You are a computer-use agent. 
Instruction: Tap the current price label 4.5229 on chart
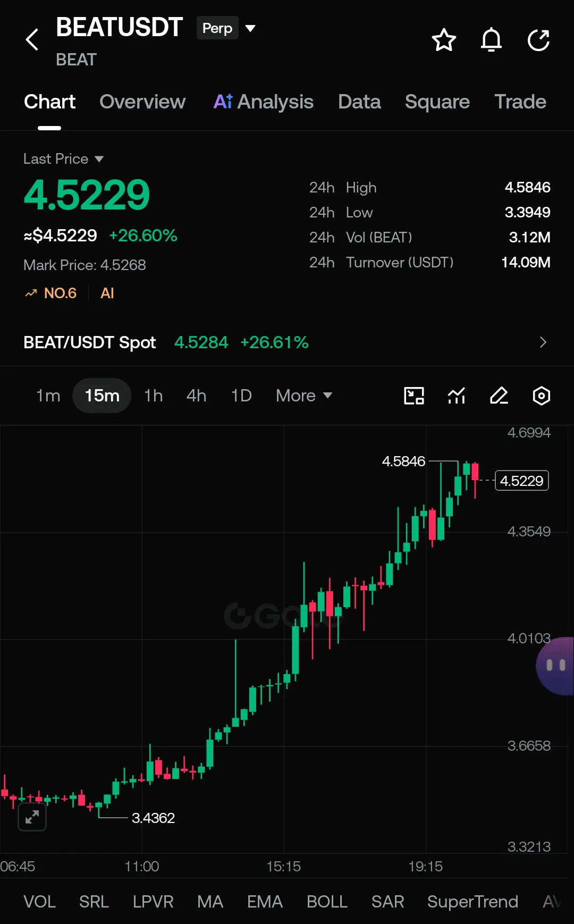[x=521, y=481]
